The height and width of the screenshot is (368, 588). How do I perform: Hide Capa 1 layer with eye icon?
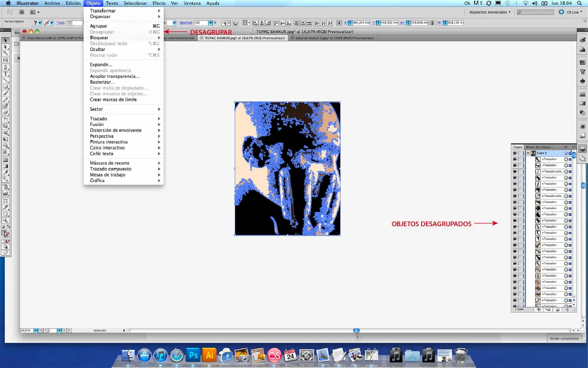point(515,153)
